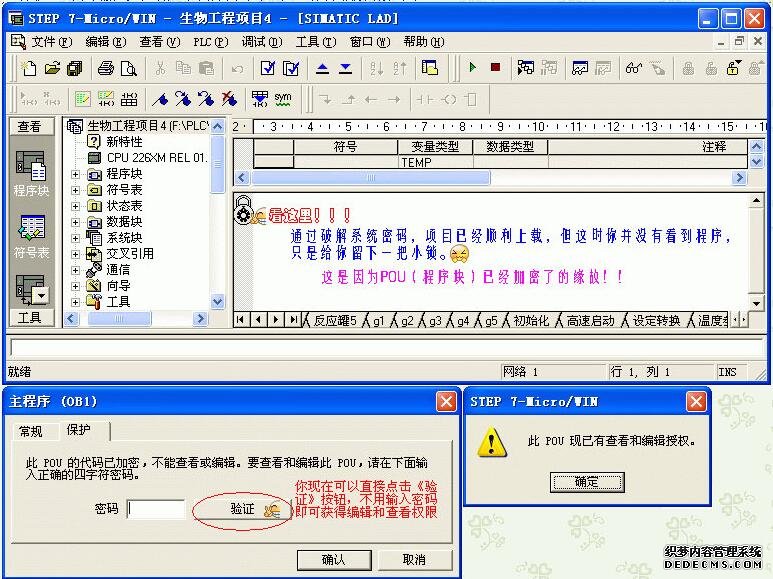Select the 新特性 tree item
This screenshot has height=579, width=773.
point(115,142)
